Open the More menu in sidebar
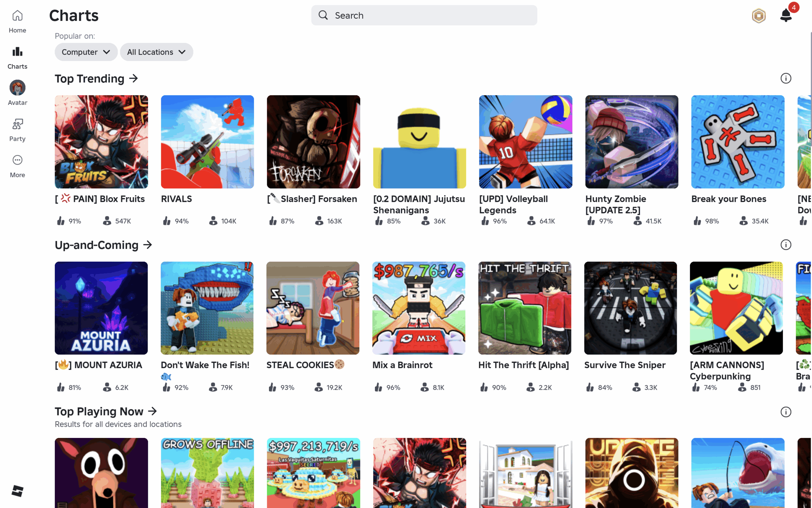The width and height of the screenshot is (812, 508). 17,166
